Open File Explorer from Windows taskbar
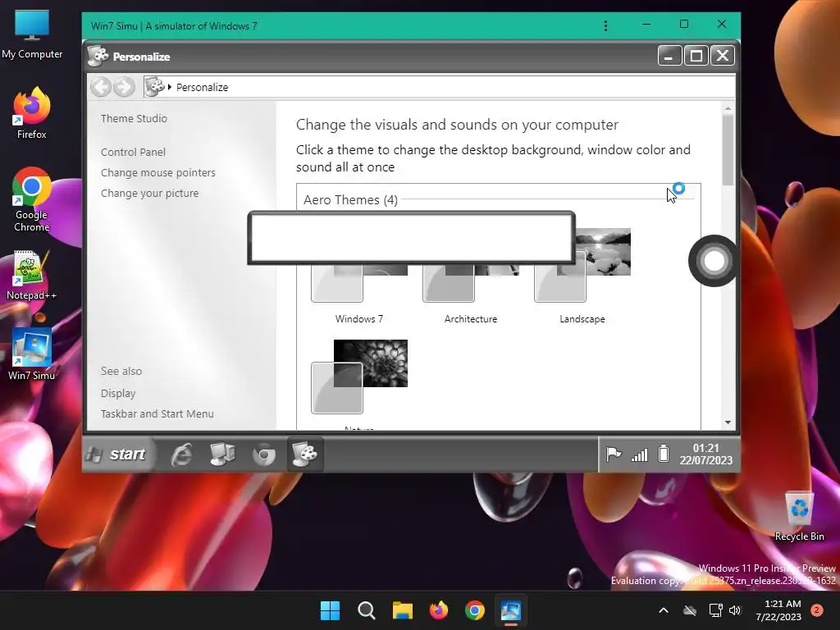The height and width of the screenshot is (630, 840). (402, 610)
